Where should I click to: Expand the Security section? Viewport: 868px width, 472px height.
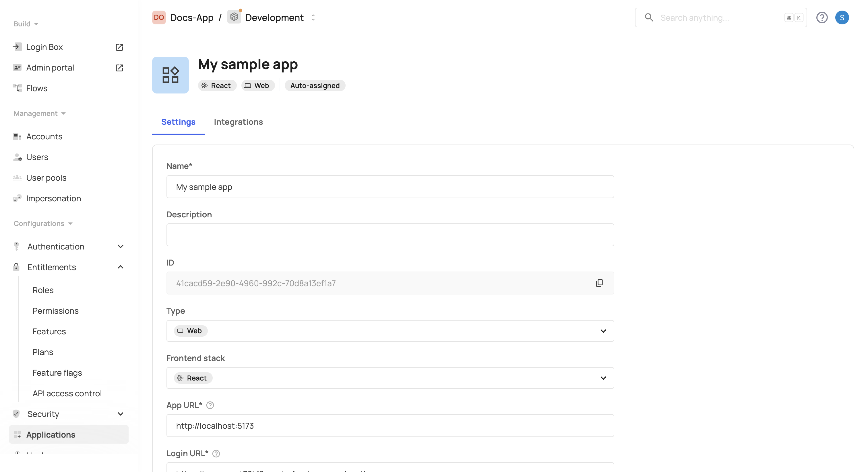click(120, 414)
